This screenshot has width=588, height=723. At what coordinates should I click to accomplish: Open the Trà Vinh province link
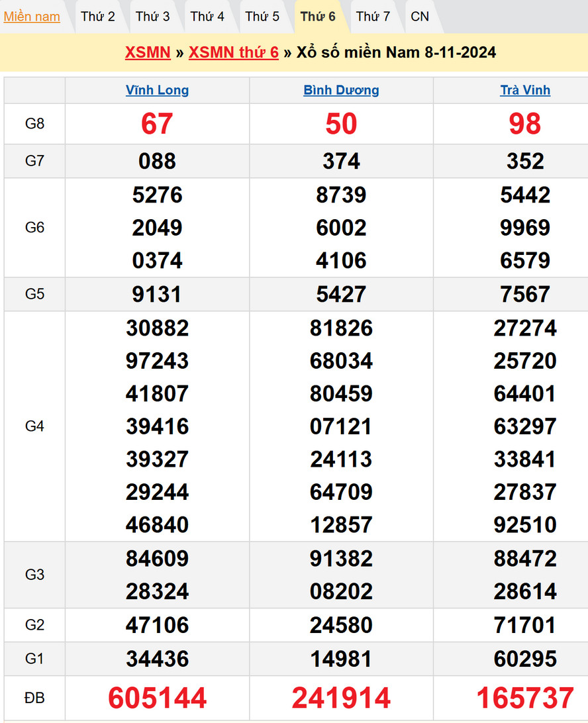point(525,91)
